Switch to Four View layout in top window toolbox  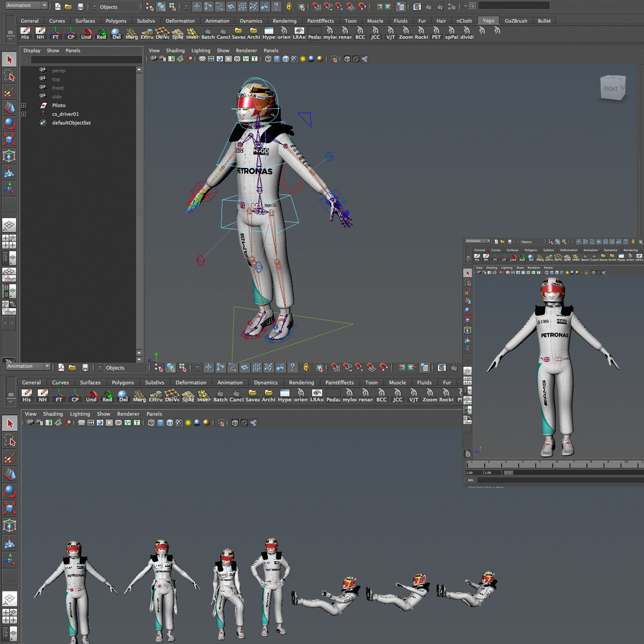point(9,241)
